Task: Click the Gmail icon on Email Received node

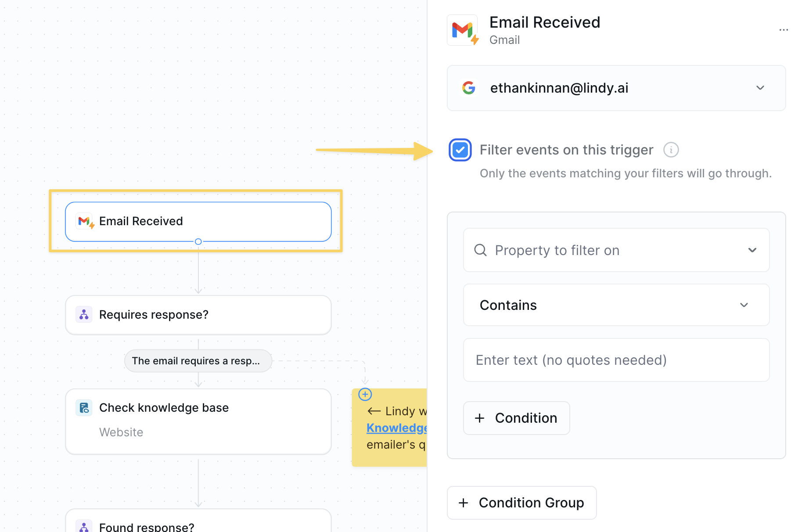Action: (86, 221)
